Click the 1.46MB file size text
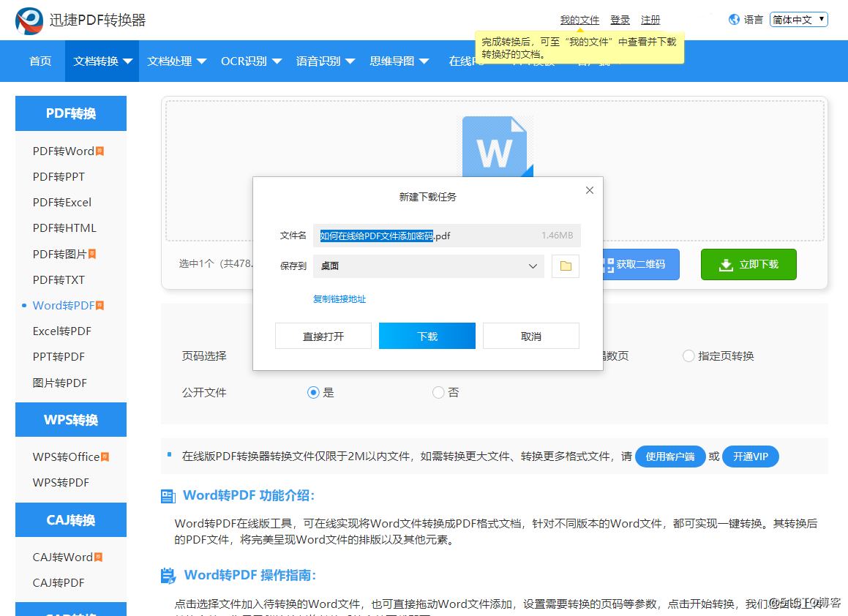Screen dimensions: 848x616 click(x=557, y=236)
